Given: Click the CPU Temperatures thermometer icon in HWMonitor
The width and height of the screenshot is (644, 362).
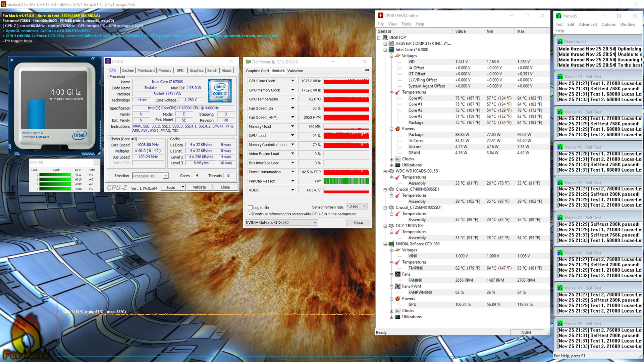Looking at the screenshot, I should tap(397, 92).
